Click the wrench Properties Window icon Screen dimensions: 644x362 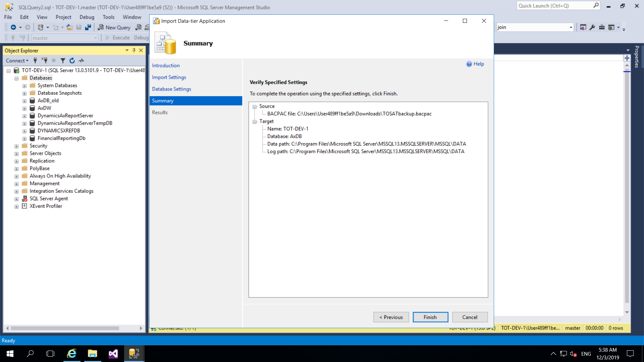pos(592,27)
